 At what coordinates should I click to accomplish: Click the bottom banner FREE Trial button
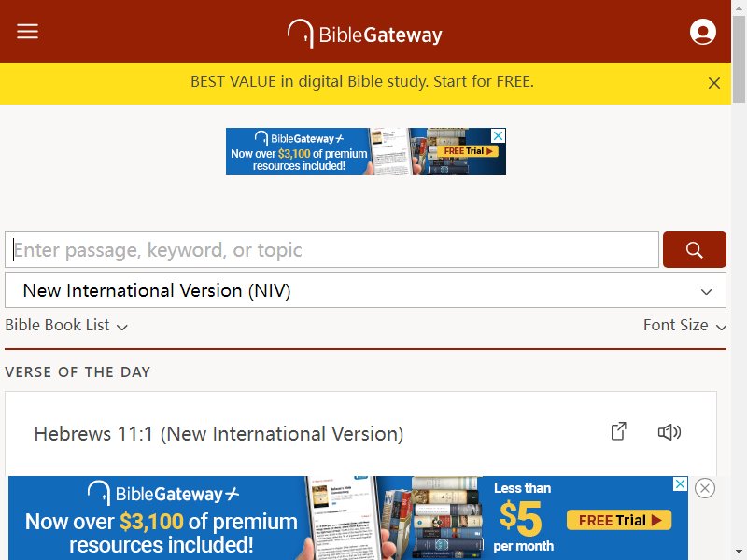[619, 520]
